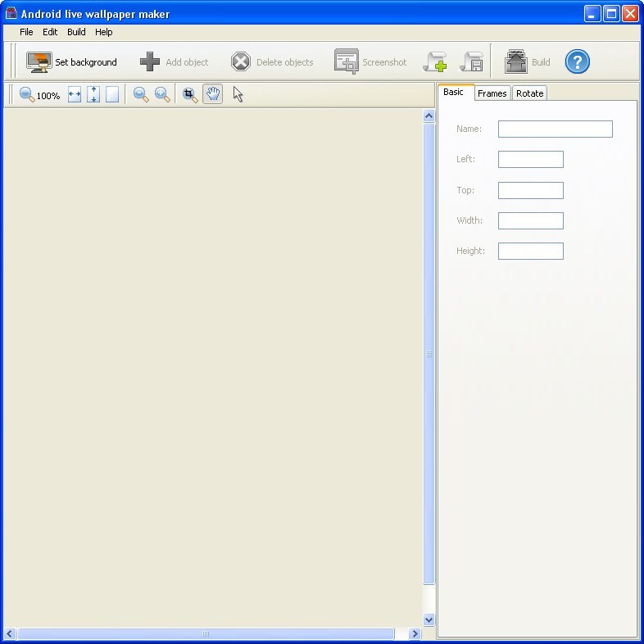Click the Width input field
This screenshot has height=644, width=644.
point(531,221)
